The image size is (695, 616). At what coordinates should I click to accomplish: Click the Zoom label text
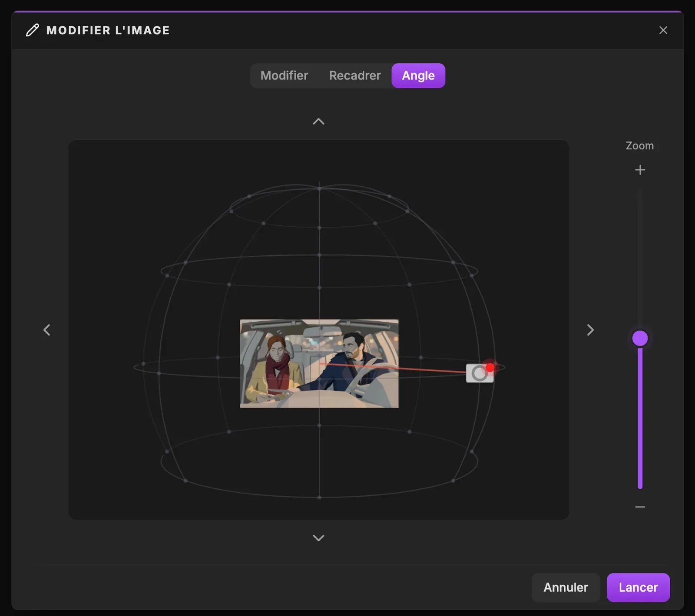(639, 146)
